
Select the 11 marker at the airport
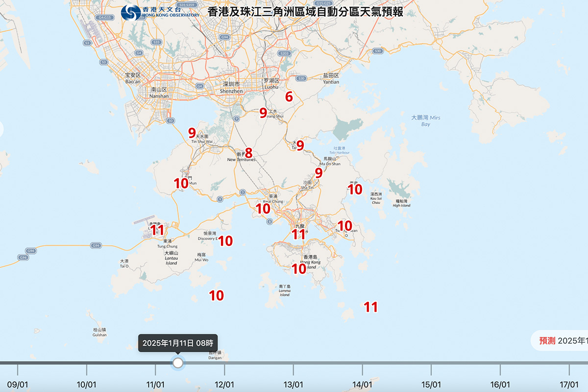[x=157, y=230]
